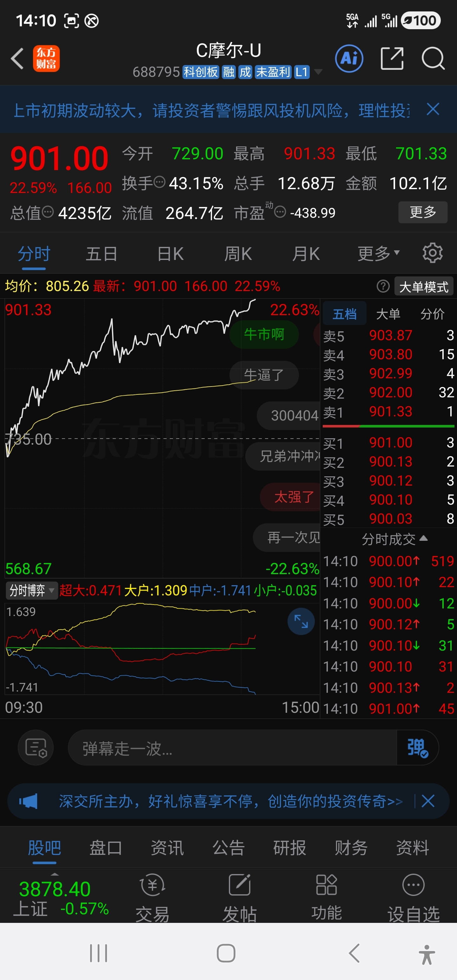Select the 分价 tab
Screen dimensions: 457x980
click(x=433, y=314)
